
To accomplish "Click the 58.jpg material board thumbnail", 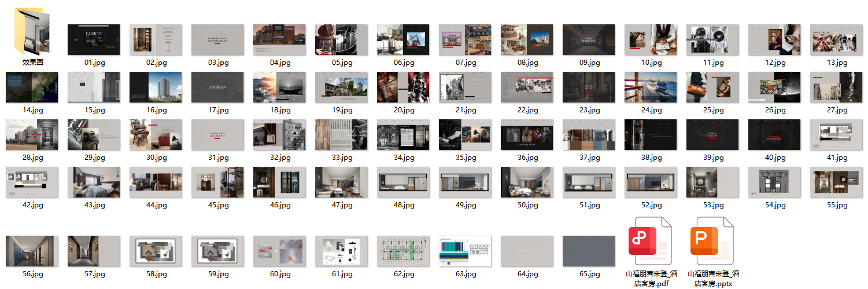I will (156, 251).
